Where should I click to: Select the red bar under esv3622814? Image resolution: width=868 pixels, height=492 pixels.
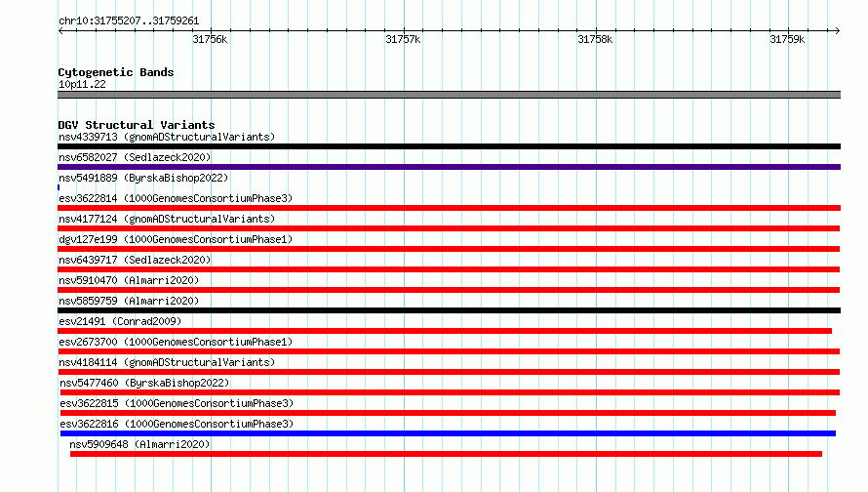tap(449, 208)
